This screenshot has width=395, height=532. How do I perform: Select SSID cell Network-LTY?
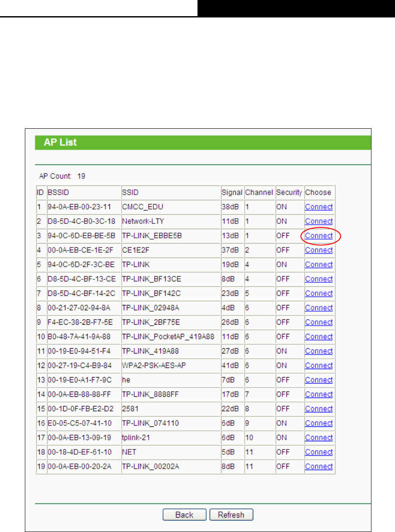click(x=143, y=221)
